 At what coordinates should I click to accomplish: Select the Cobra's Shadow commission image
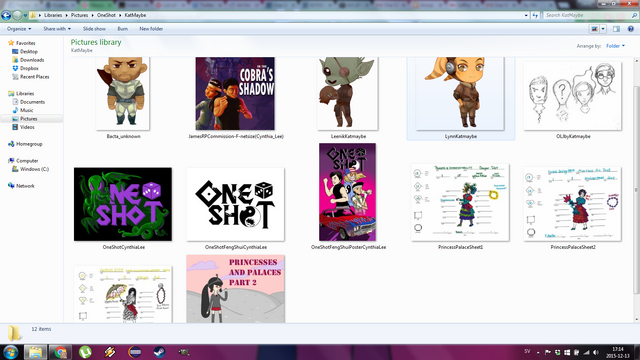point(235,93)
